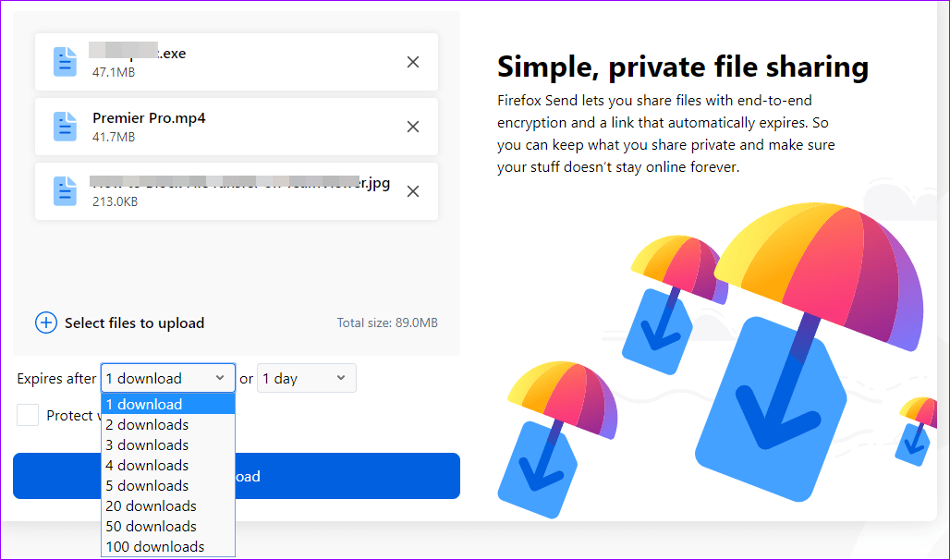
Task: Click the 47.1MB file size text
Action: (114, 72)
